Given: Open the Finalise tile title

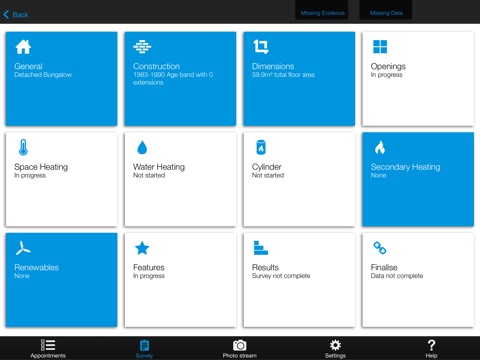Looking at the screenshot, I should click(384, 267).
